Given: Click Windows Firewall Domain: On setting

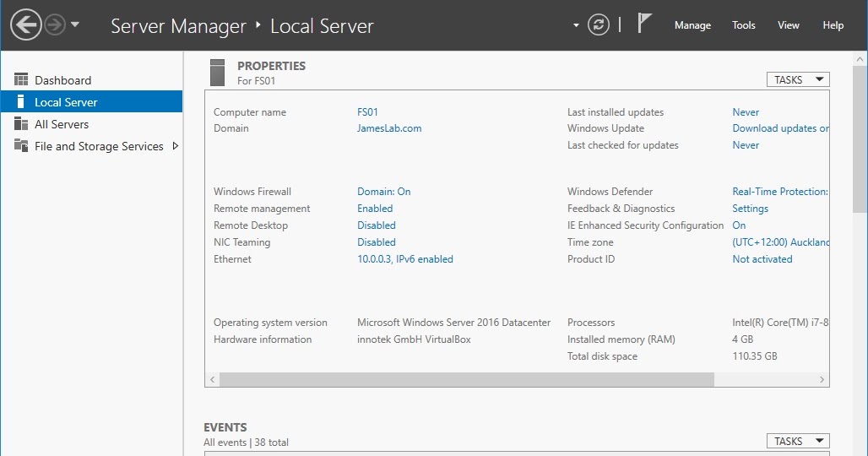Looking at the screenshot, I should point(383,192).
